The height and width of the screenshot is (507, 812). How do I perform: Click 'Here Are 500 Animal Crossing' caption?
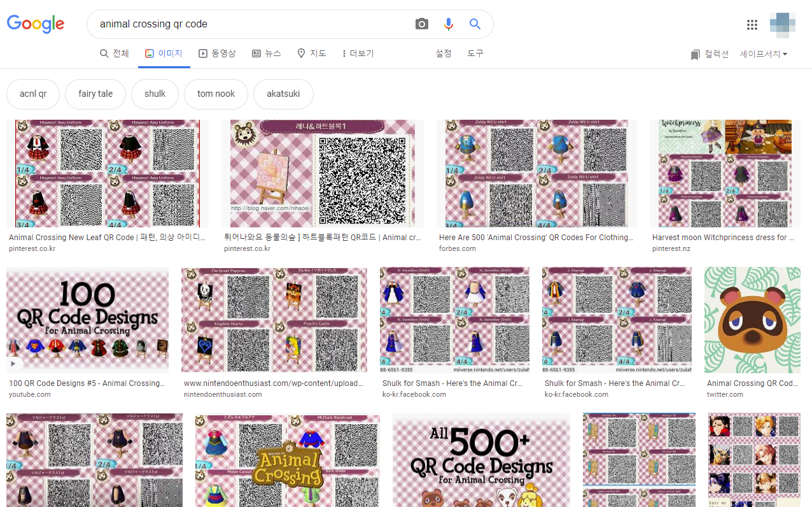(536, 238)
